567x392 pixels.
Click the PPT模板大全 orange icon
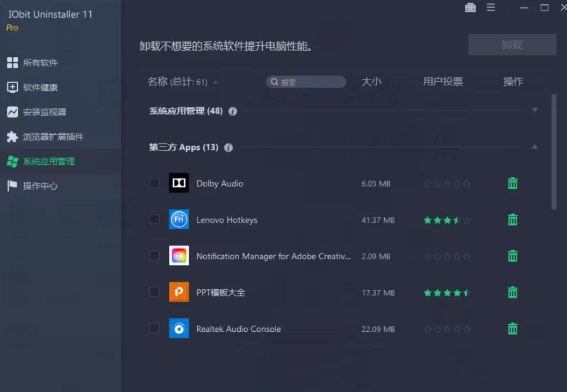(x=179, y=292)
